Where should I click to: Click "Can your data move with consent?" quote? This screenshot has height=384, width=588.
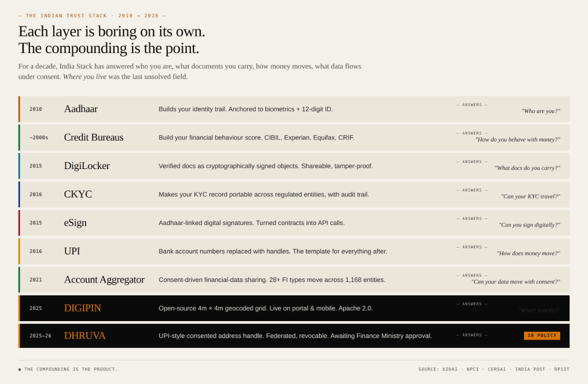[515, 282]
